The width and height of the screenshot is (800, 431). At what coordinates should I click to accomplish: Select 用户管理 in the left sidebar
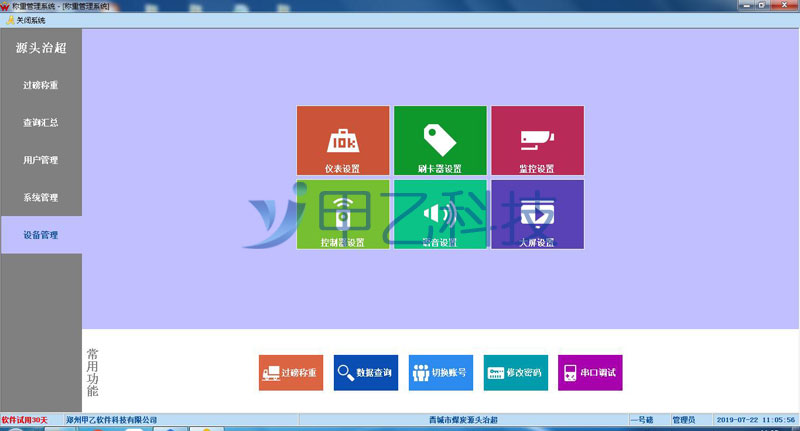[41, 160]
